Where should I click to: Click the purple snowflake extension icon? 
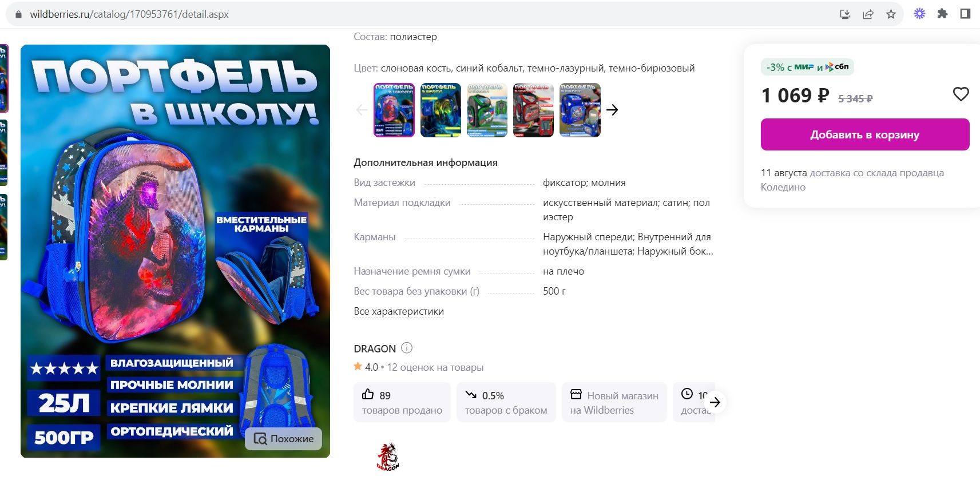pyautogui.click(x=919, y=14)
